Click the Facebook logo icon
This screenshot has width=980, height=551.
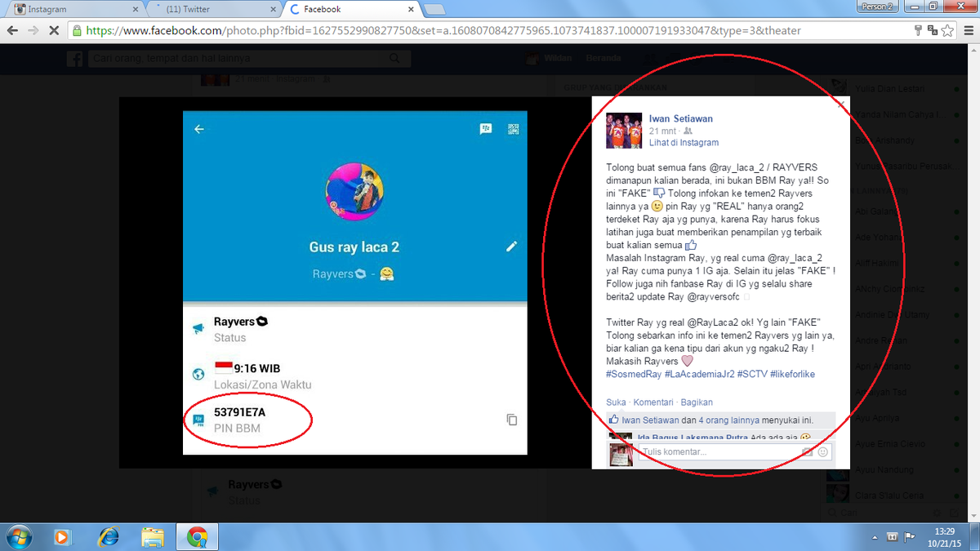click(x=74, y=59)
